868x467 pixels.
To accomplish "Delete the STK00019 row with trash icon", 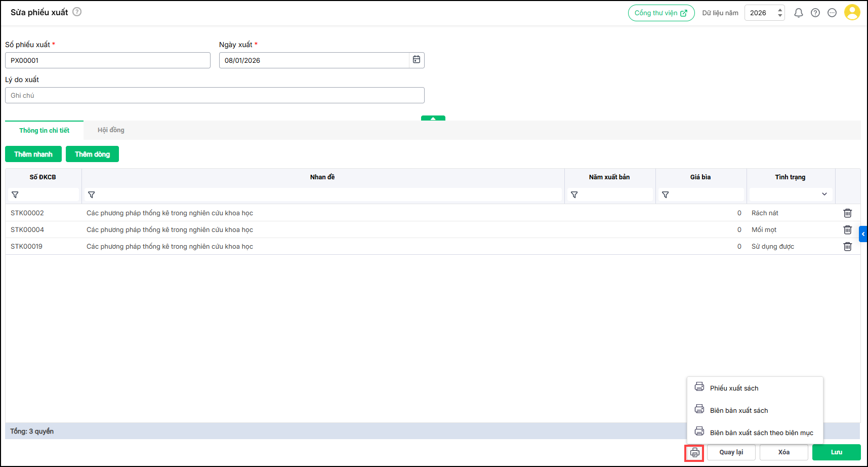I will click(847, 247).
